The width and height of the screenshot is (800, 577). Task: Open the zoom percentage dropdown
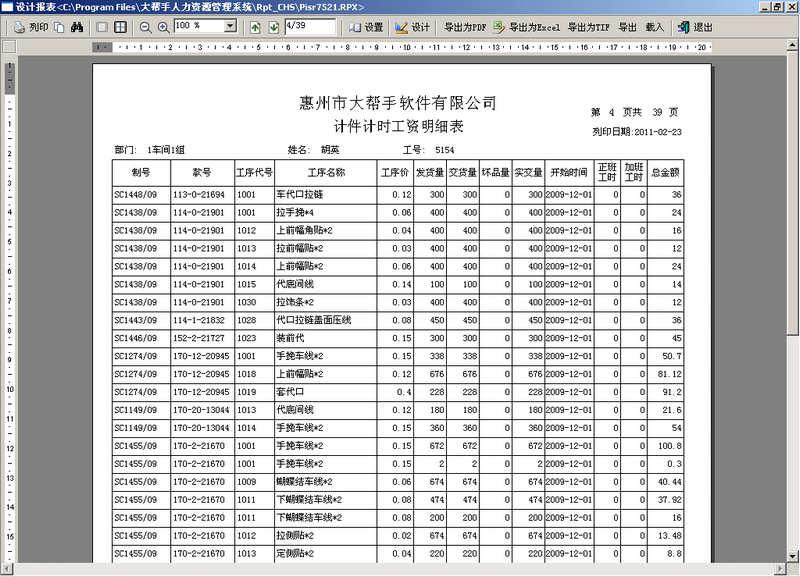pyautogui.click(x=230, y=27)
